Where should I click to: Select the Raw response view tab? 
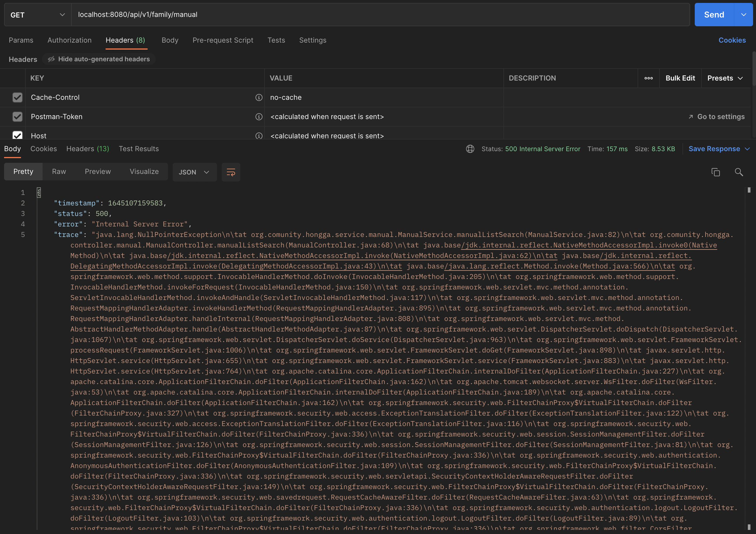[x=59, y=171]
